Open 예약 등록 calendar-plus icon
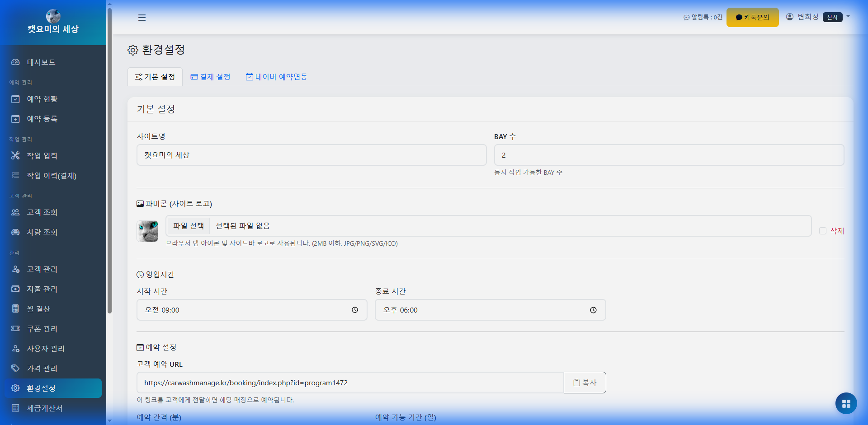This screenshot has height=425, width=868. tap(15, 119)
